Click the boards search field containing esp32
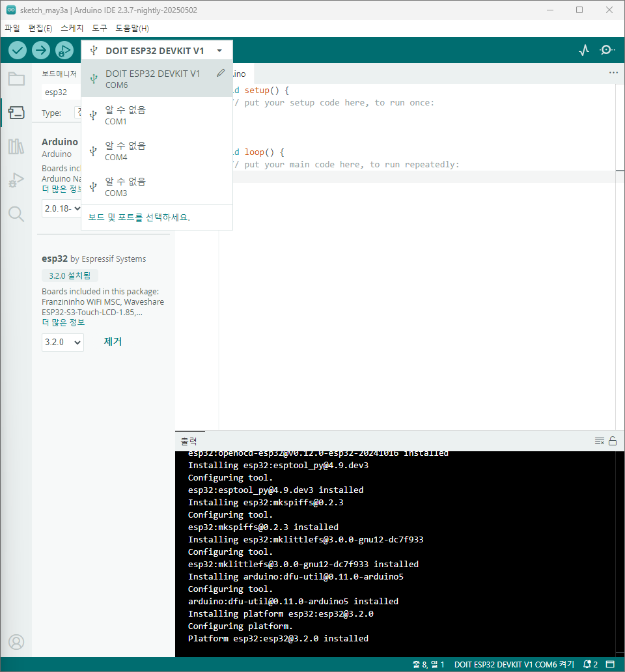 pyautogui.click(x=61, y=92)
